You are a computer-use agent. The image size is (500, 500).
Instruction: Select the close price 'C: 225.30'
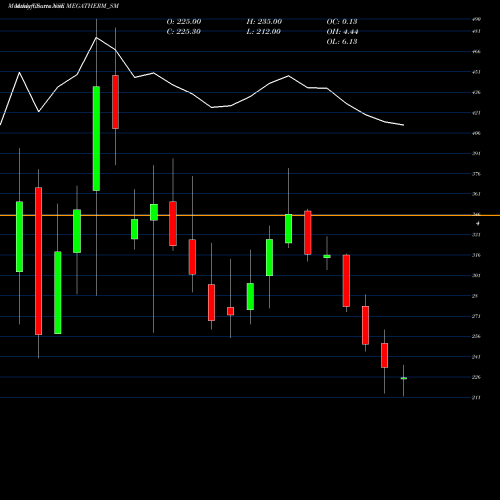click(184, 32)
